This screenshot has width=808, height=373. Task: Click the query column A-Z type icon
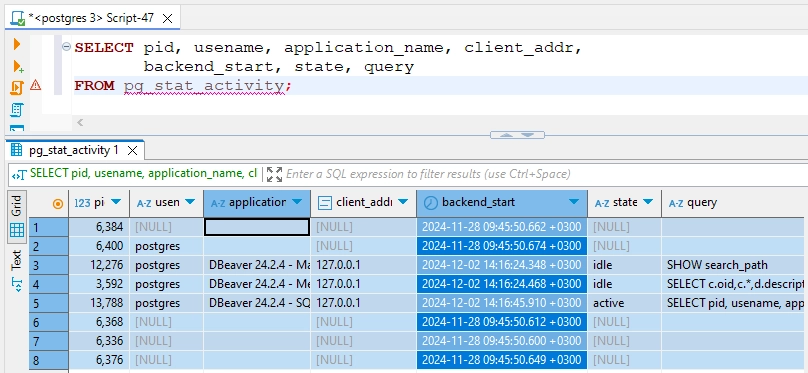pyautogui.click(x=676, y=203)
